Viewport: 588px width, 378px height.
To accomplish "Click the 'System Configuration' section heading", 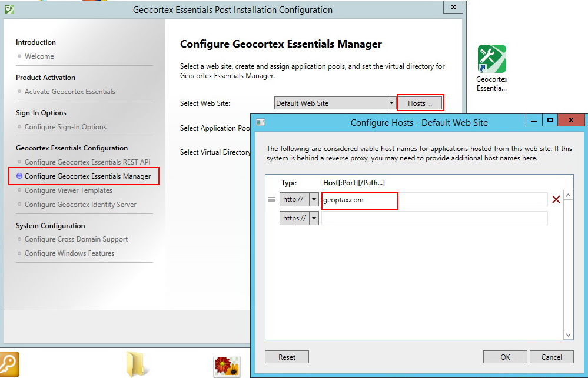I will pyautogui.click(x=50, y=226).
